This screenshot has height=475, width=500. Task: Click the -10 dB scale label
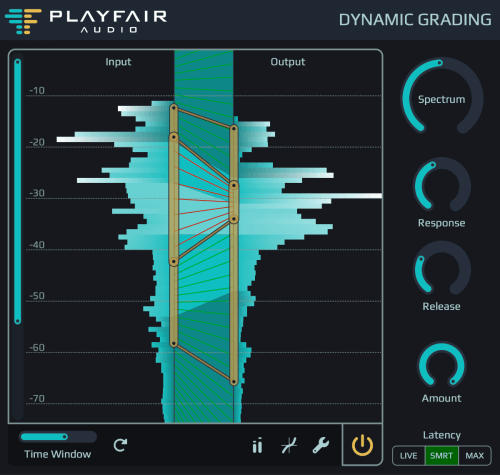click(x=37, y=91)
